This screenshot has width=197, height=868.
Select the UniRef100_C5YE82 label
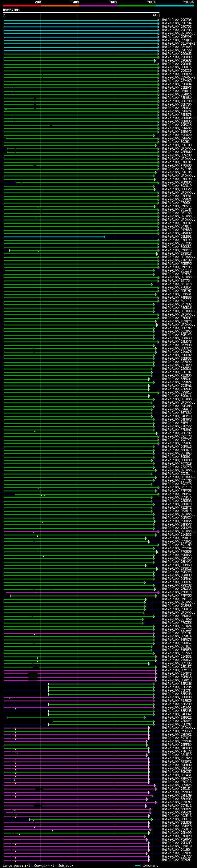(177, 274)
